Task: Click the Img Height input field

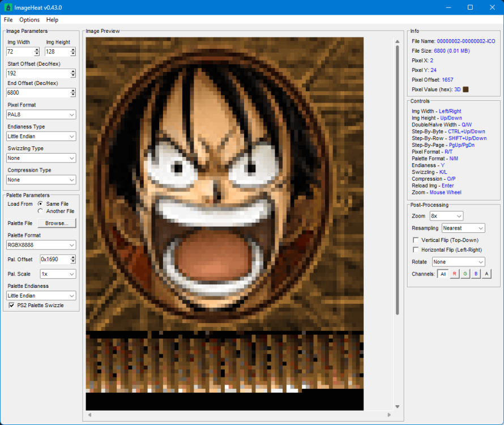Action: [x=58, y=52]
